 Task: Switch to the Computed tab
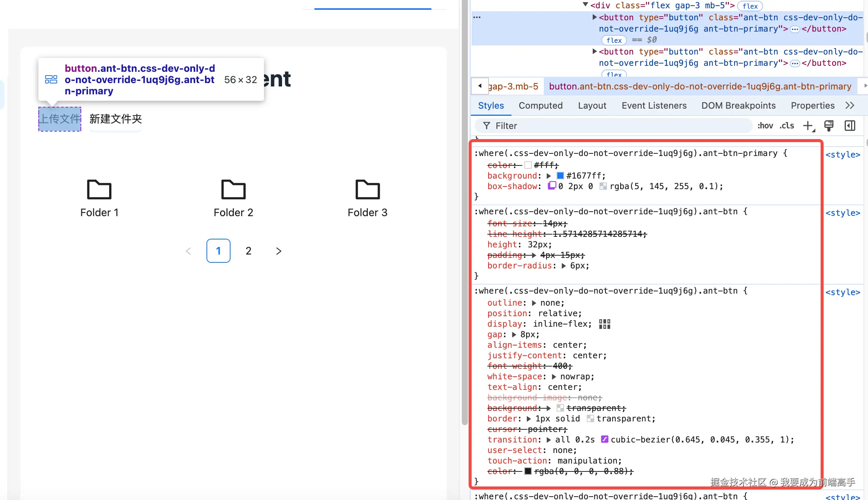point(540,106)
